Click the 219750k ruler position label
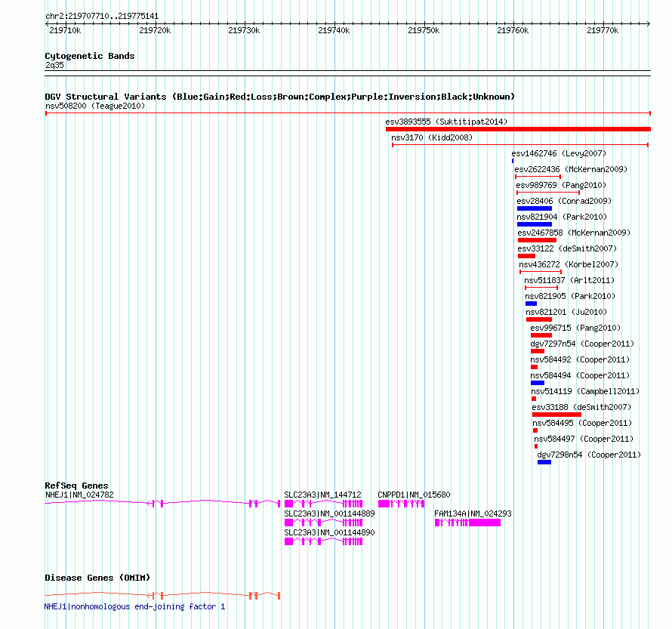 [424, 31]
